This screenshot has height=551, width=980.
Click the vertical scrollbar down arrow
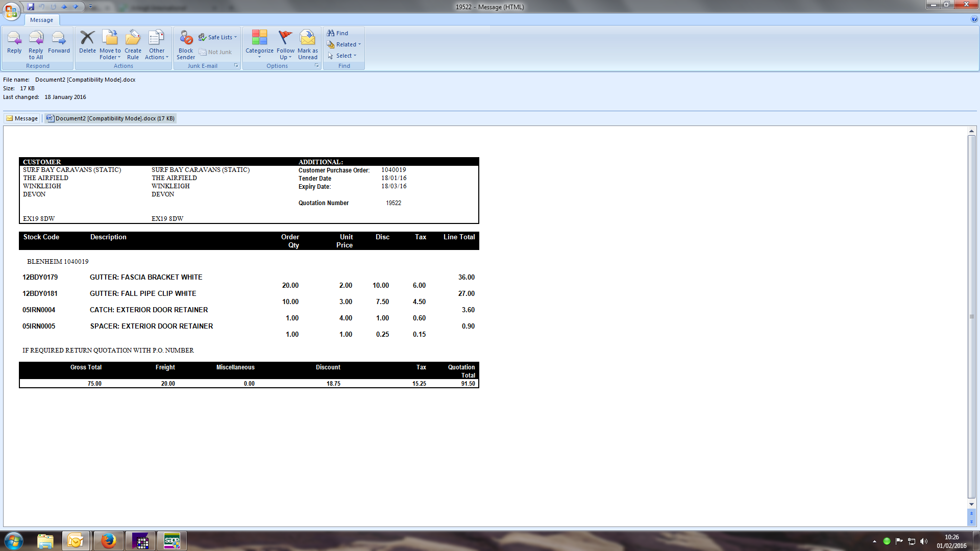point(971,504)
